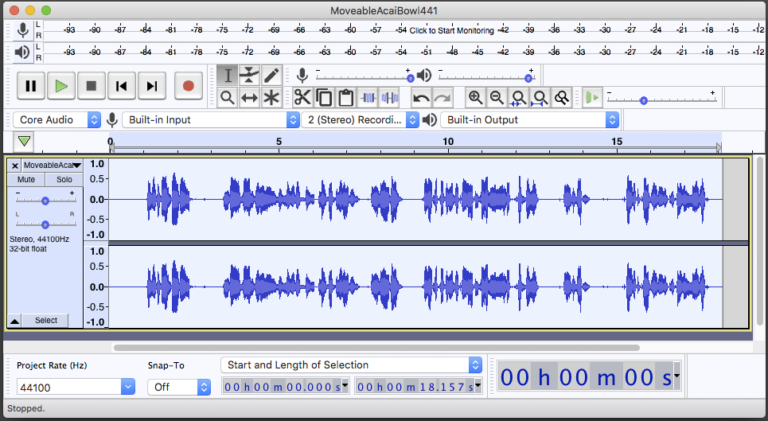Undo the last action

(x=421, y=98)
